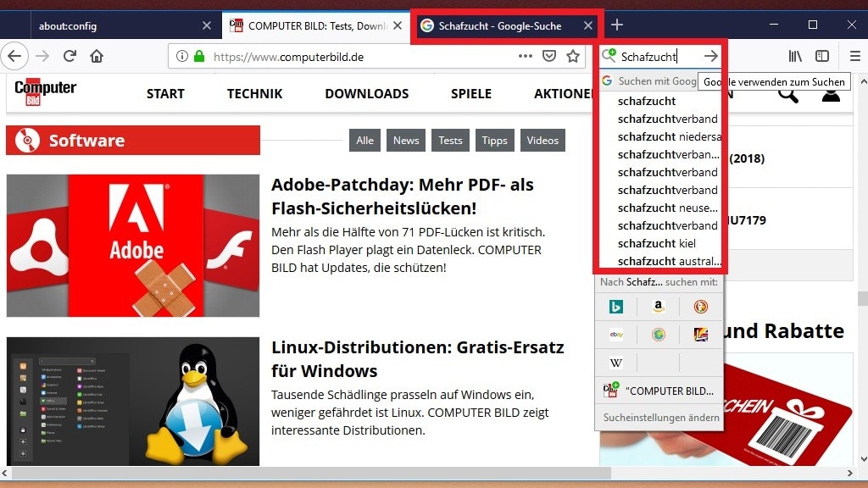Search with the Amazon engine icon

658,307
